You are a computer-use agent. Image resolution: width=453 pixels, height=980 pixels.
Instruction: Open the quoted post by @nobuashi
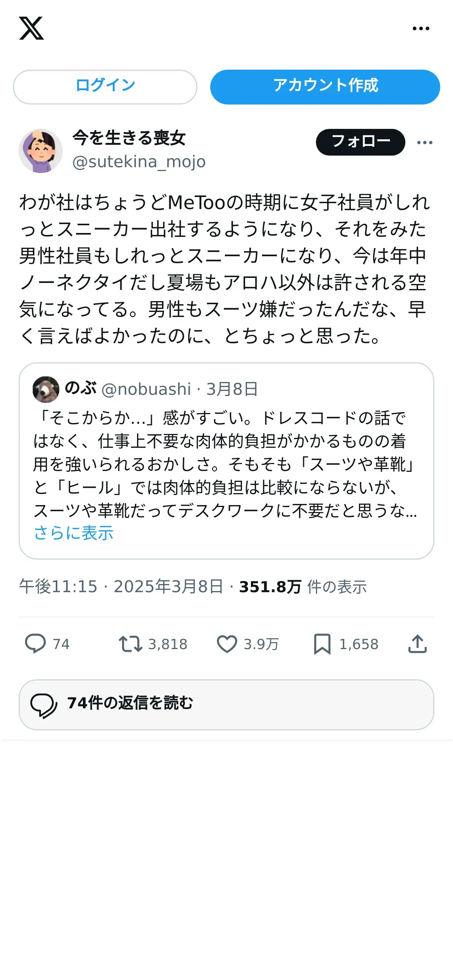click(226, 461)
